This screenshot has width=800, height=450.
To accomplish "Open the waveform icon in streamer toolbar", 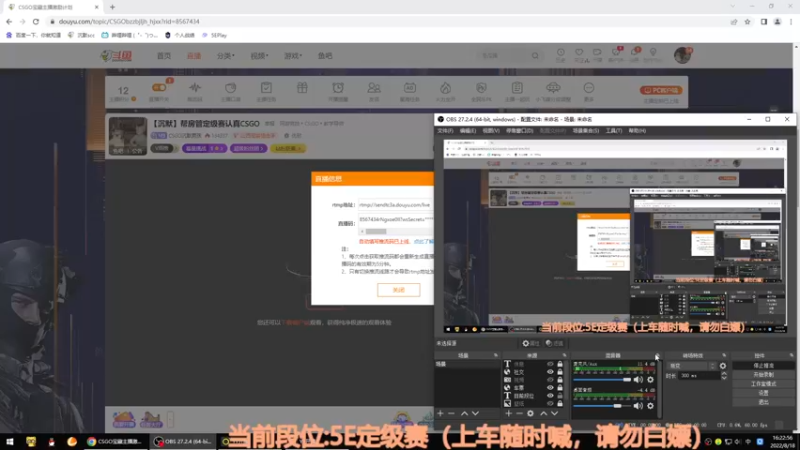I will click(195, 88).
